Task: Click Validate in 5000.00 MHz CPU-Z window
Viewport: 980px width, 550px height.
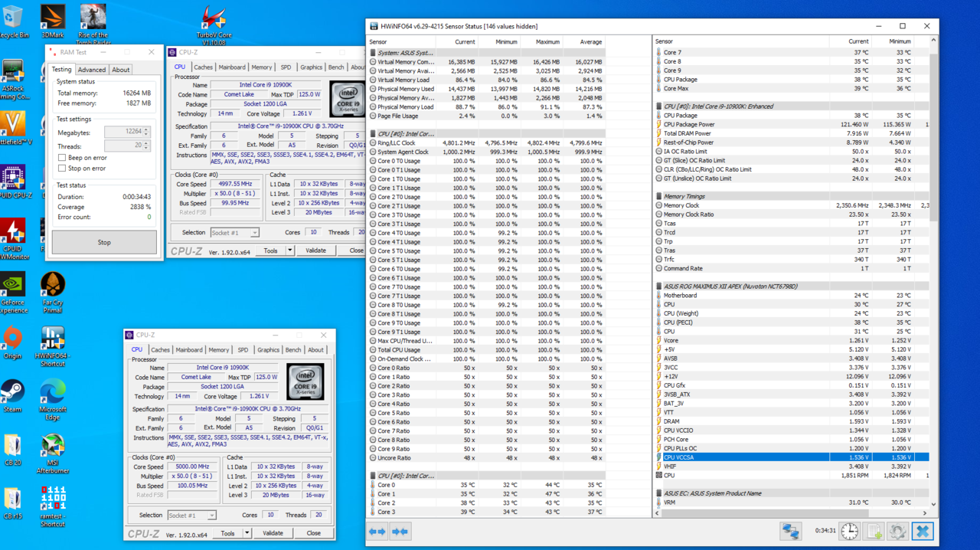Action: 273,533
